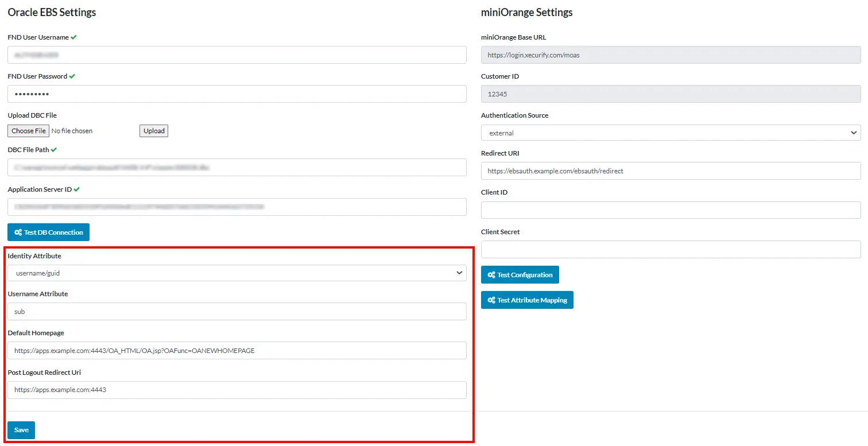
Task: Click the Save button
Action: pos(21,429)
